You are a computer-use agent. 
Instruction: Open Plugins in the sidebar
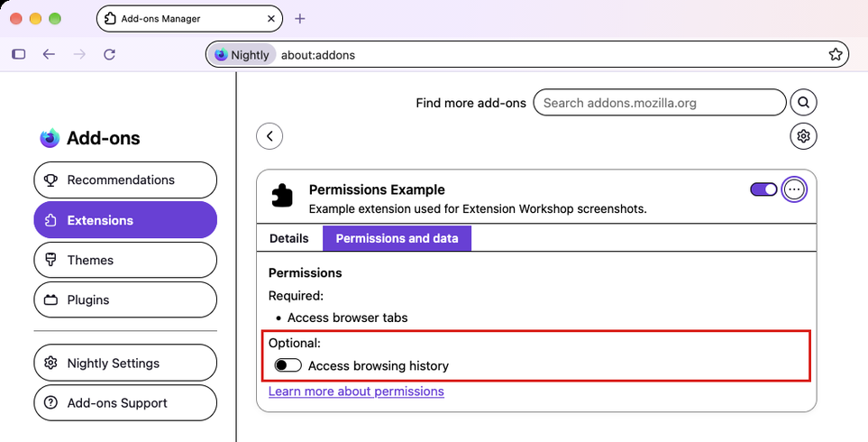point(125,300)
